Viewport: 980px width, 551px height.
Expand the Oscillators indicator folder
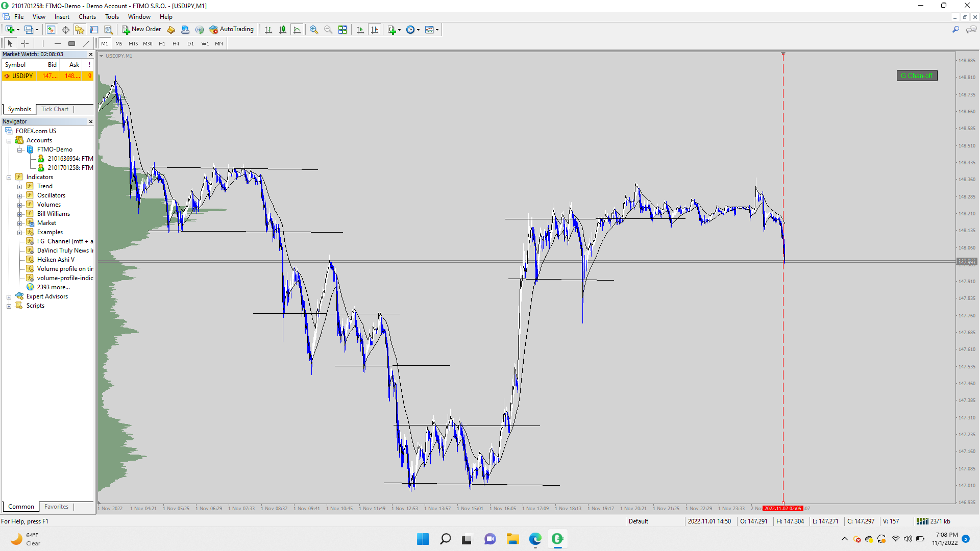19,196
